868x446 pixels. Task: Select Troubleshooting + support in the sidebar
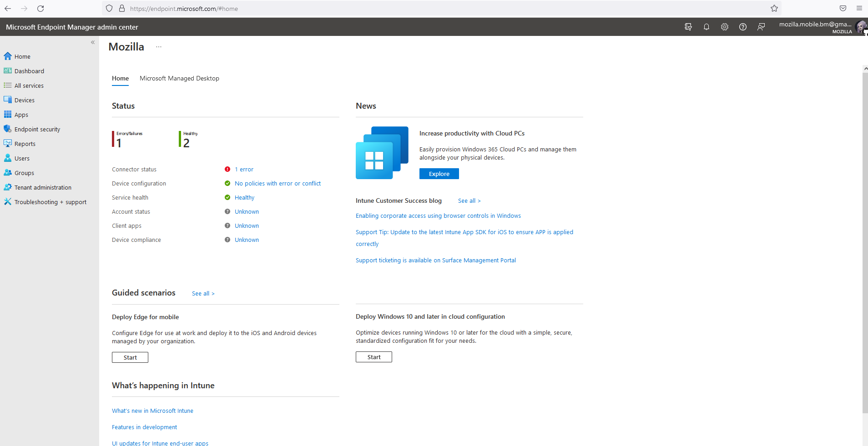click(x=50, y=201)
